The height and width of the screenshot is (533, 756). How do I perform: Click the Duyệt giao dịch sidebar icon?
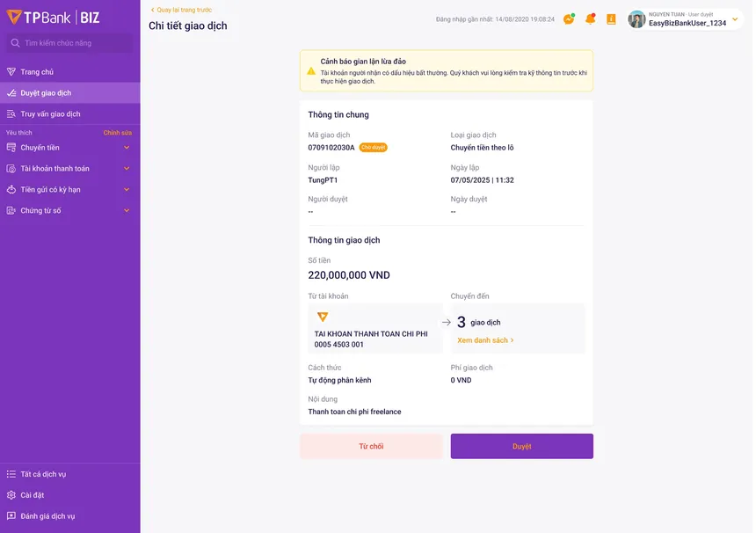(x=11, y=92)
